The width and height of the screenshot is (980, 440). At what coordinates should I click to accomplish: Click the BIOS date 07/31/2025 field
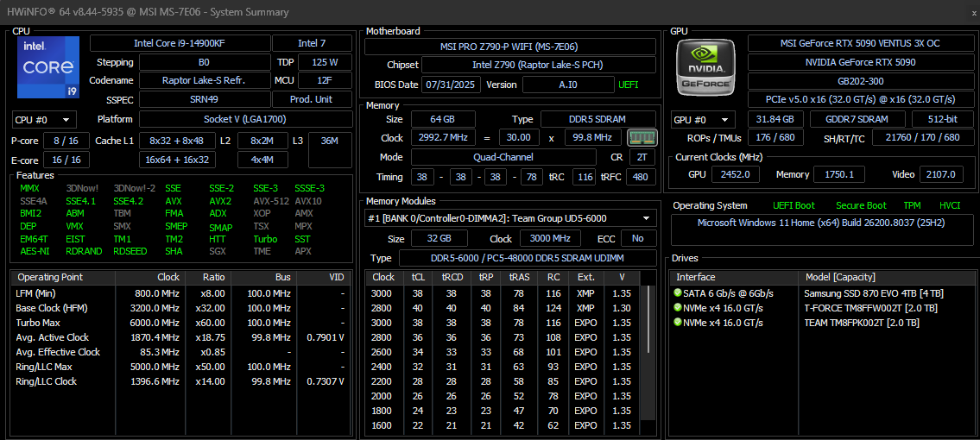coord(452,85)
